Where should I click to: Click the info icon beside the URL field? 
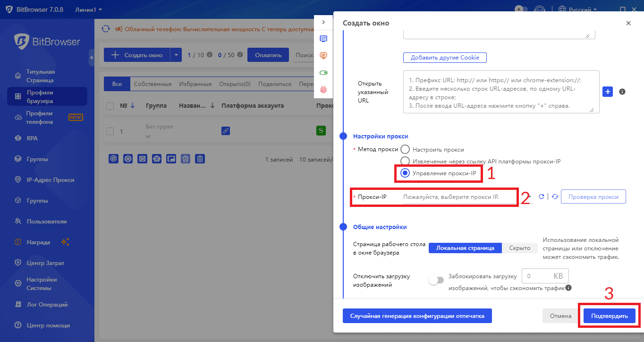tap(622, 92)
